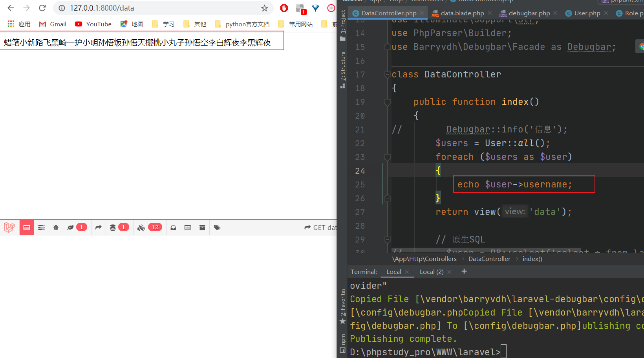
Task: Collapse the foreach block at line 23
Action: pos(387,157)
